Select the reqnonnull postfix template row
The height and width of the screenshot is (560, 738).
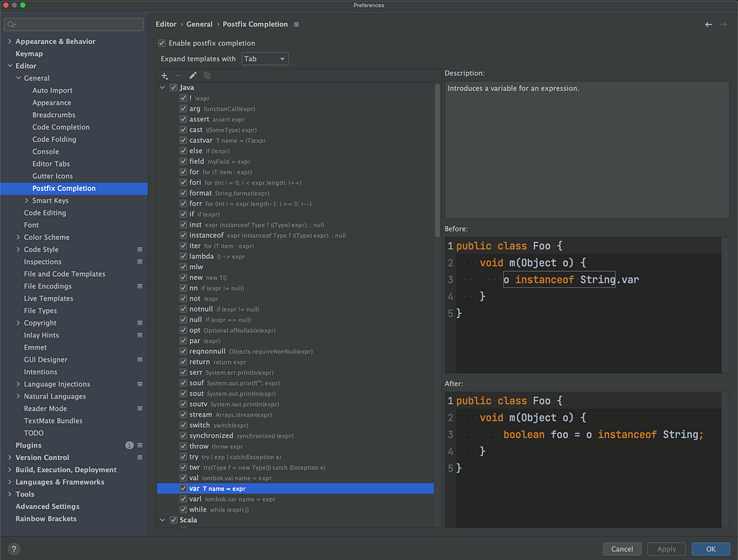click(x=295, y=352)
